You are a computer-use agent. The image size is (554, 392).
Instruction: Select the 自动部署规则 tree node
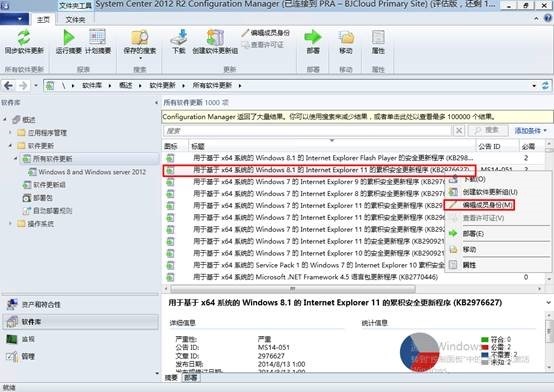pos(47,211)
